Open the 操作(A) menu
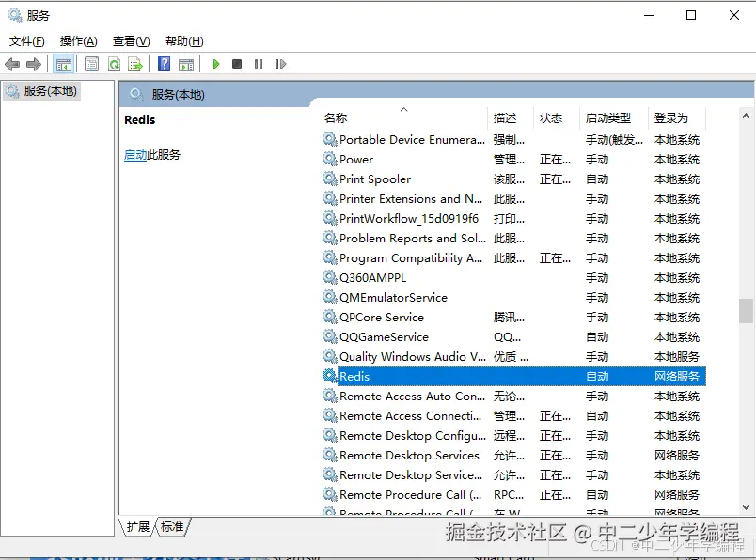Image resolution: width=756 pixels, height=560 pixels. coord(79,41)
